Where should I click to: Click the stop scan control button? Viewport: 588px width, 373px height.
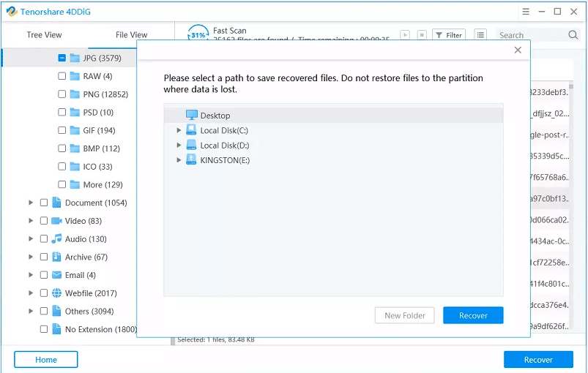422,35
